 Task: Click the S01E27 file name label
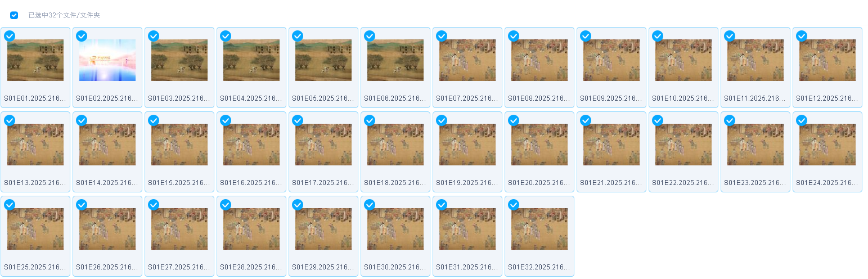pyautogui.click(x=179, y=267)
